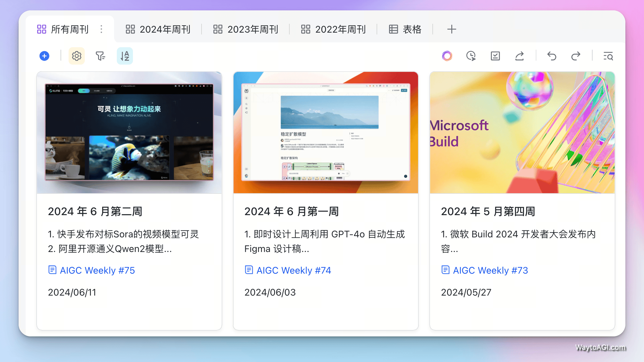
Task: Toggle the A-Z sort icon
Action: (125, 56)
